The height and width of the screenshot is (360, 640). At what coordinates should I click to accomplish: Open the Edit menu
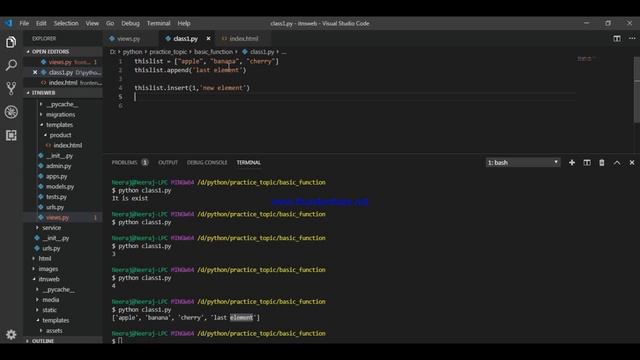41,23
